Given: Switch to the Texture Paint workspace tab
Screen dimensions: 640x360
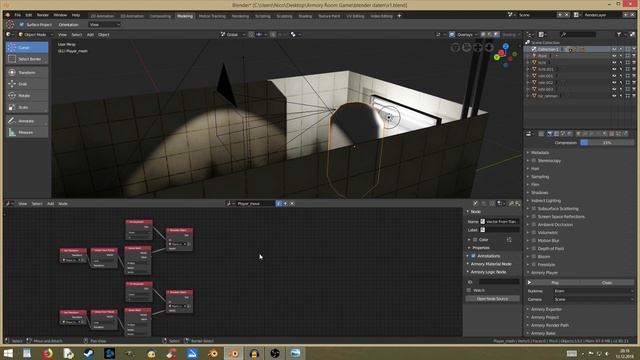Looking at the screenshot, I should 329,16.
